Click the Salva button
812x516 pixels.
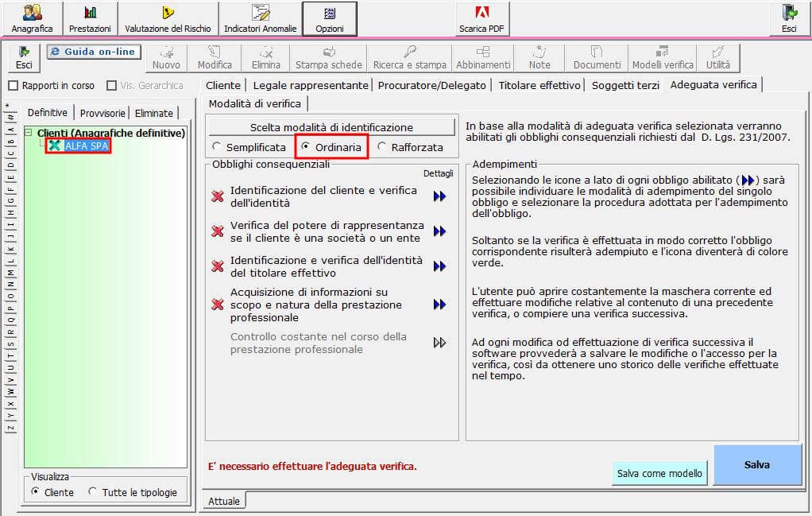coord(757,464)
